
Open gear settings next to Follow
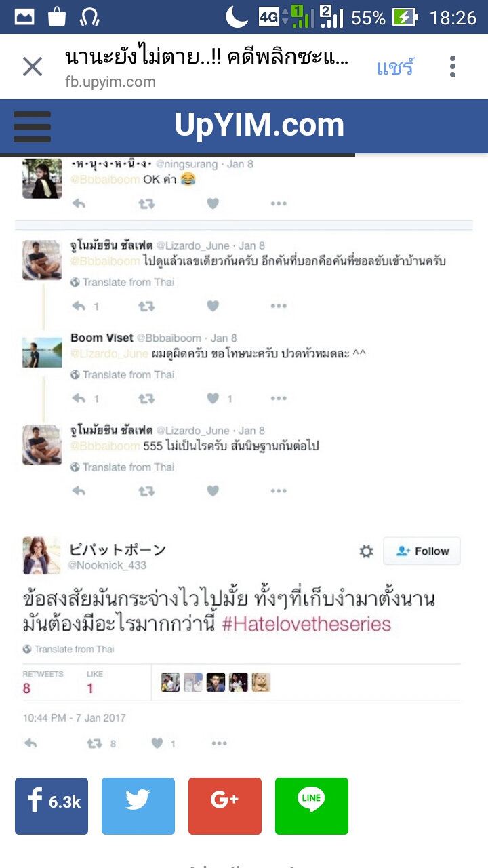tap(366, 551)
